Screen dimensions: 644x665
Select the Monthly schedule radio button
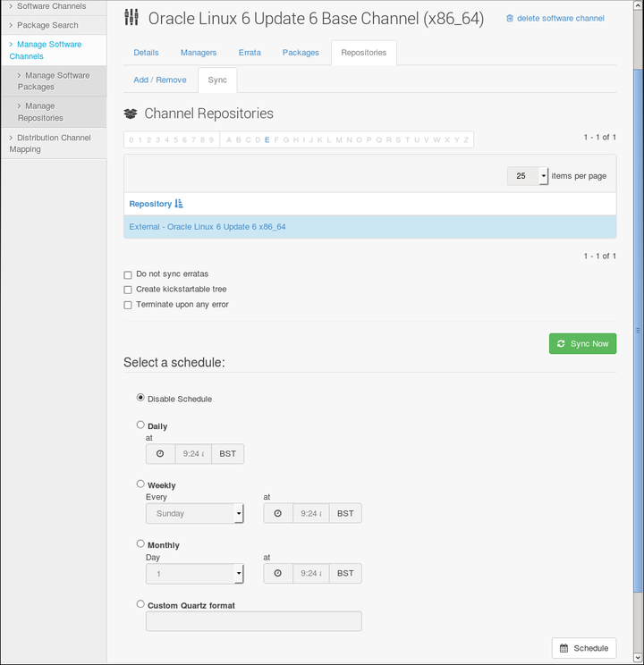pos(140,543)
